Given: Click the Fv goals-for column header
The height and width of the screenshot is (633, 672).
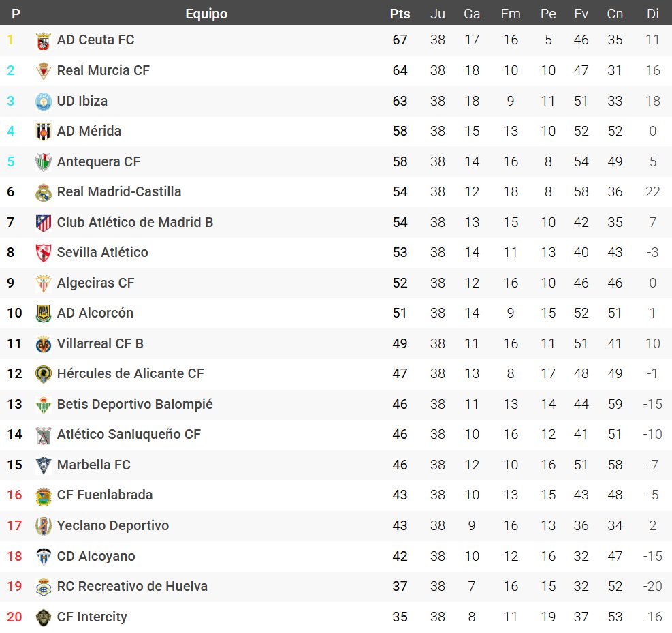Looking at the screenshot, I should click(x=581, y=14).
